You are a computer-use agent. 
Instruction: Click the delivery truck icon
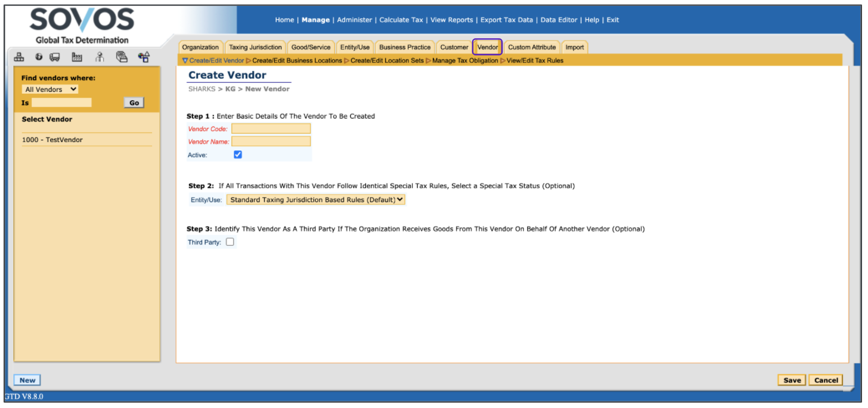55,57
